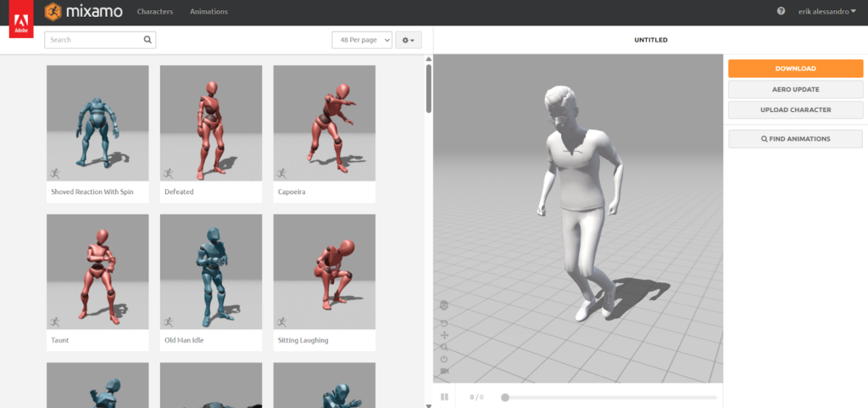
Task: Select the Shoved Reaction With Spin animation
Action: [97, 134]
